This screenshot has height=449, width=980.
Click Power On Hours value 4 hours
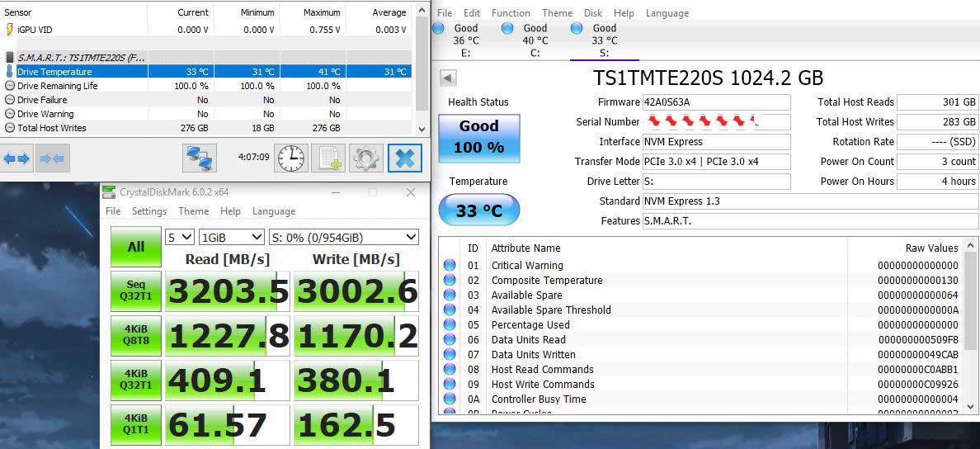point(937,181)
